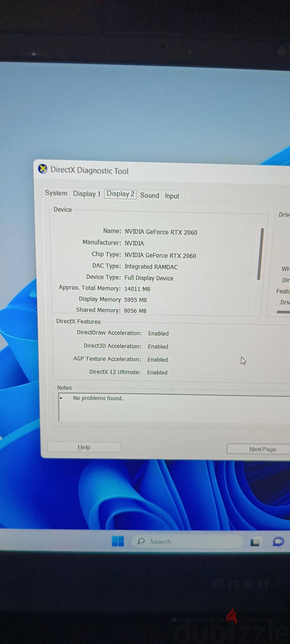Switch to the Input tab

[172, 196]
